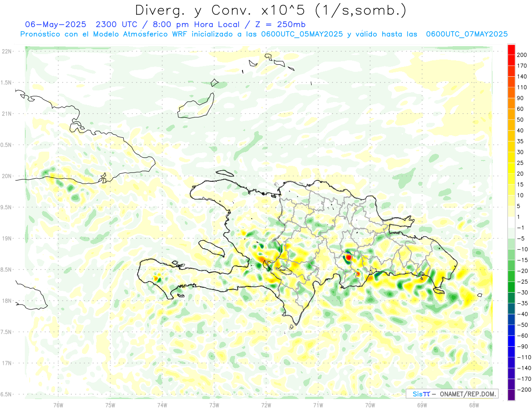532x411 pixels.
Task: Click the 'Diverg. y Conv. x10^5' chart title
Action: tap(270, 10)
